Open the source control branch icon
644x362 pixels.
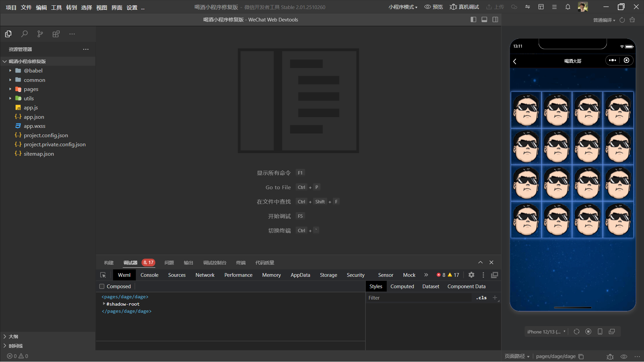coord(40,34)
